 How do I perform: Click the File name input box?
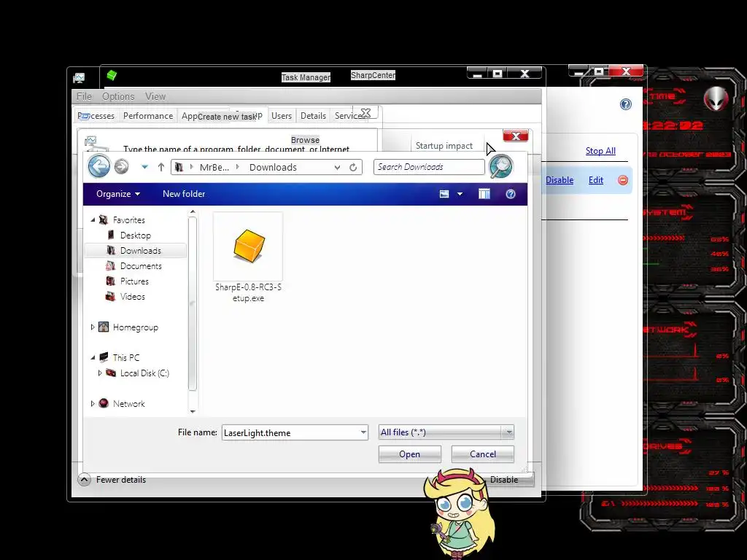(x=290, y=432)
